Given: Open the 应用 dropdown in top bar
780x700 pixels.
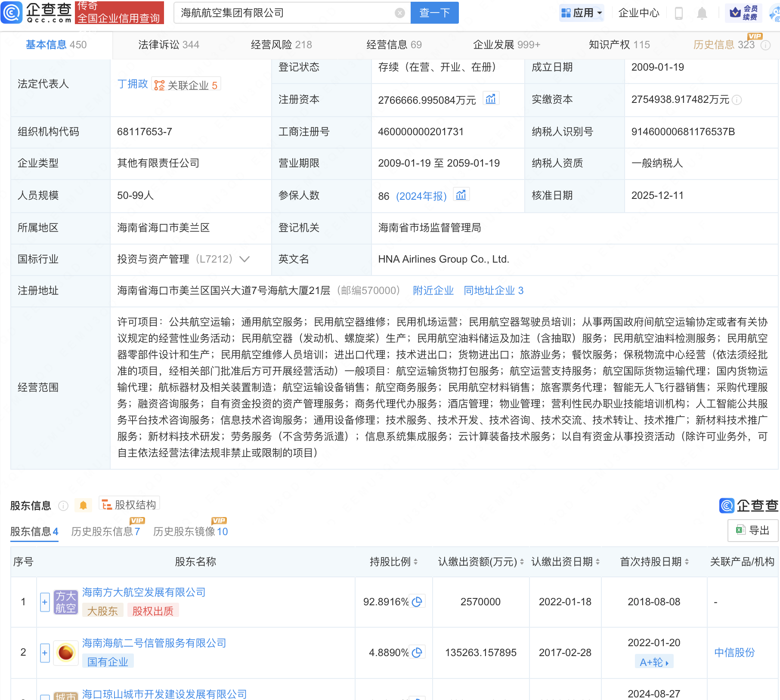Looking at the screenshot, I should (581, 13).
